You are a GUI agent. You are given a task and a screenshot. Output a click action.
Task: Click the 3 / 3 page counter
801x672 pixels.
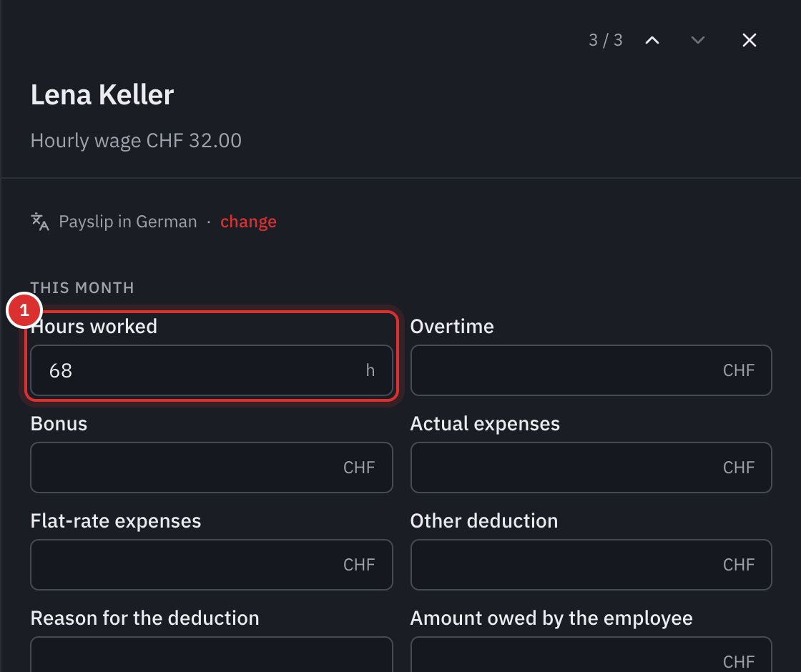[x=605, y=40]
